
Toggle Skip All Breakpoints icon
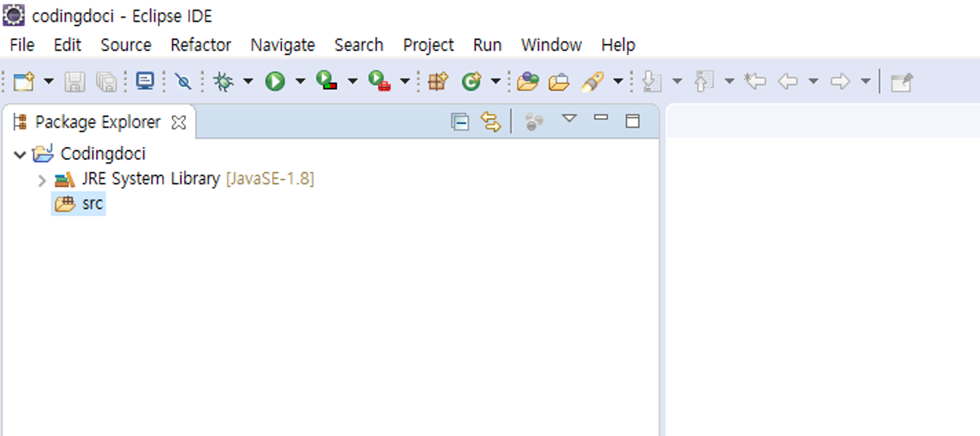pos(183,82)
